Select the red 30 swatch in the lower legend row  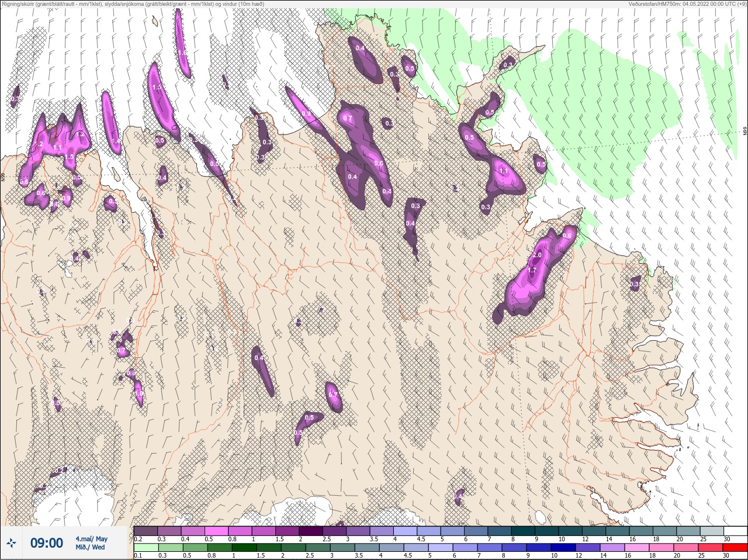tap(735, 548)
